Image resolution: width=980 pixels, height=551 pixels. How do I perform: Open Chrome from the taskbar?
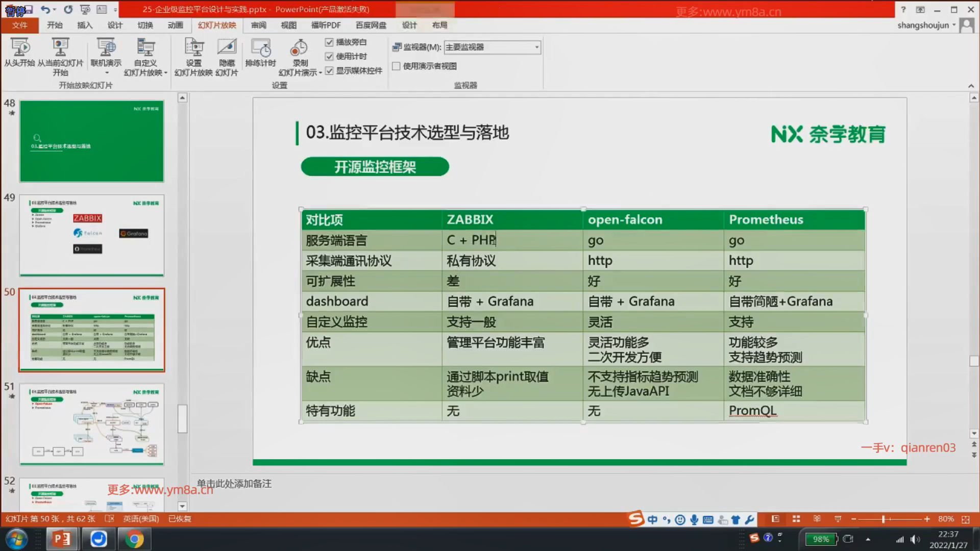134,539
